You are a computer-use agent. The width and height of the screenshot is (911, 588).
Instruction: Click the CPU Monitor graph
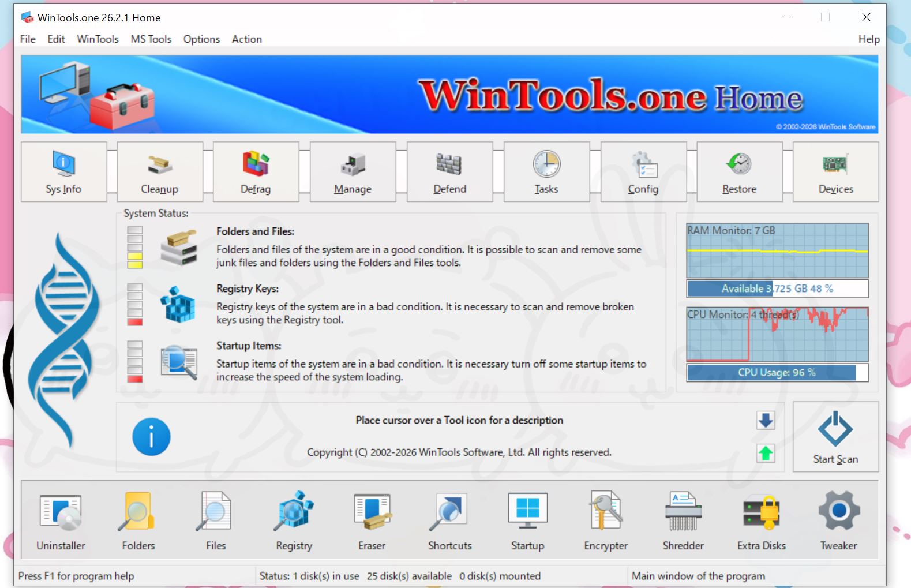777,335
